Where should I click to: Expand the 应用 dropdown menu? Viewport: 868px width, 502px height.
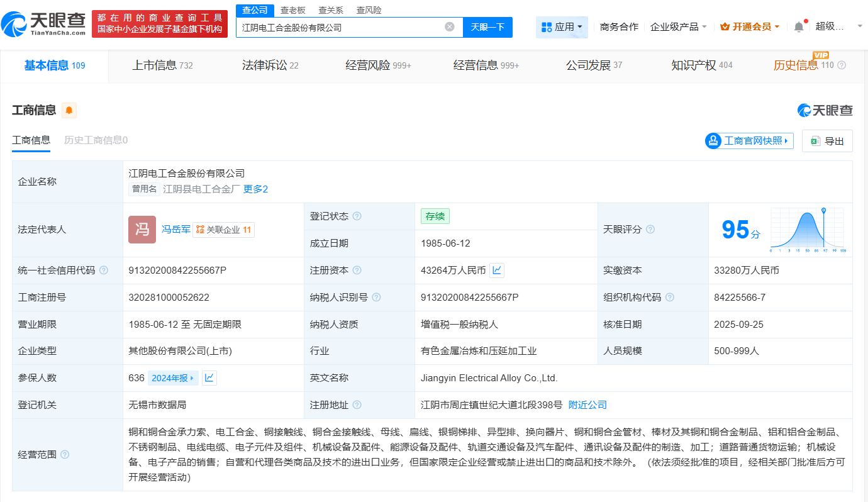[x=562, y=27]
